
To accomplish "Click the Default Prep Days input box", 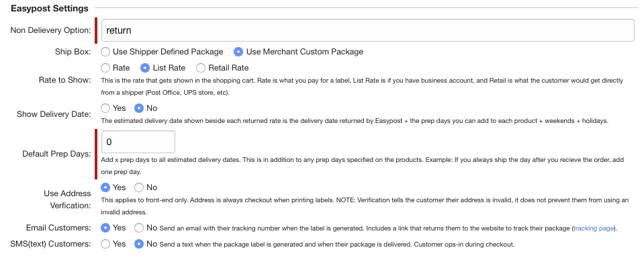I will point(138,142).
